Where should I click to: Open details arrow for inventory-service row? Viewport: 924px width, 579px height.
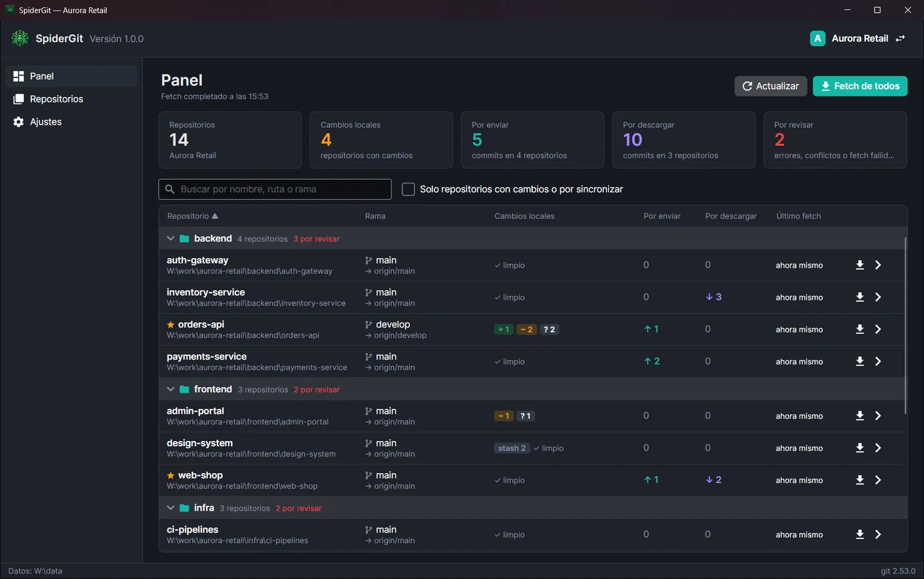[x=878, y=297]
